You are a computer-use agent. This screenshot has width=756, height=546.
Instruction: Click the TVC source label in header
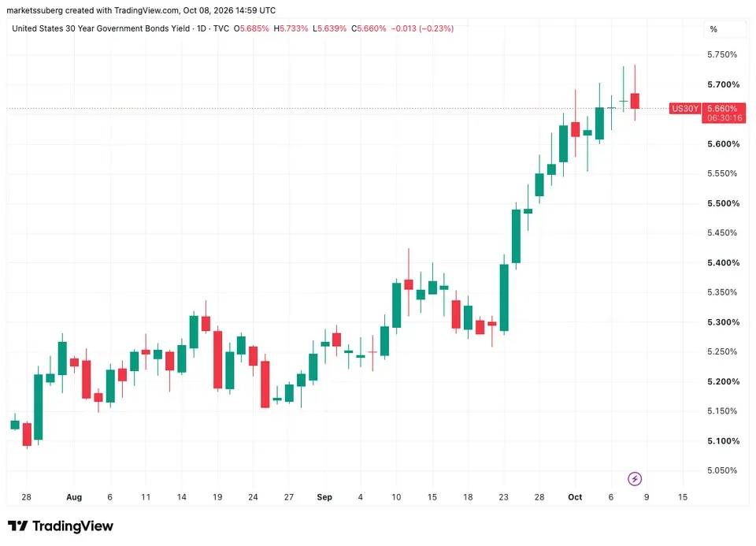click(220, 28)
